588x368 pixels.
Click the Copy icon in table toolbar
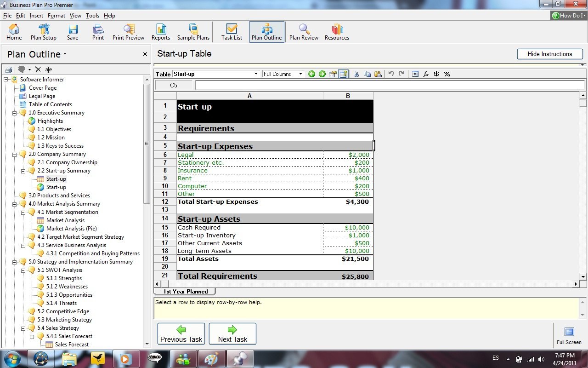point(367,74)
